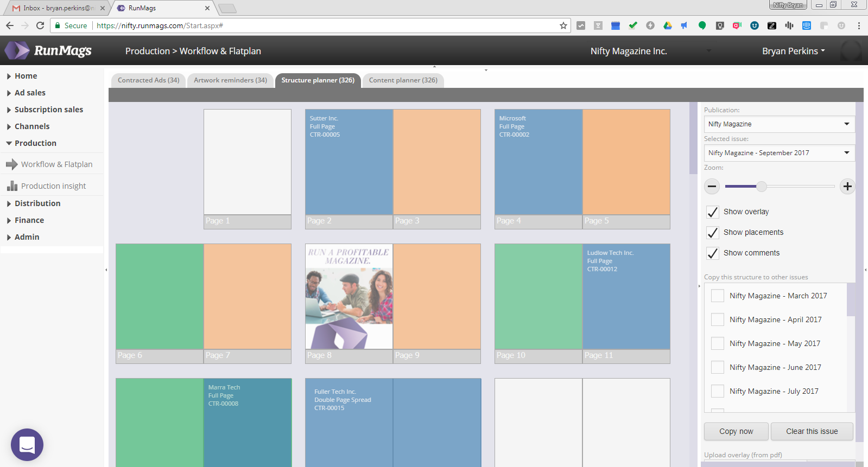This screenshot has width=868, height=467.
Task: Check Nifty Magazine - July 2017
Action: point(718,391)
